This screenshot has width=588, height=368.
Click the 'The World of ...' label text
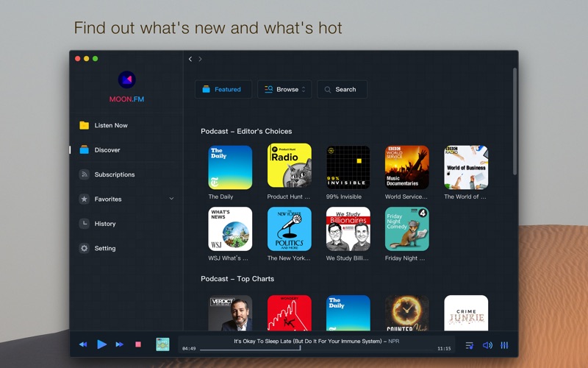coord(465,197)
